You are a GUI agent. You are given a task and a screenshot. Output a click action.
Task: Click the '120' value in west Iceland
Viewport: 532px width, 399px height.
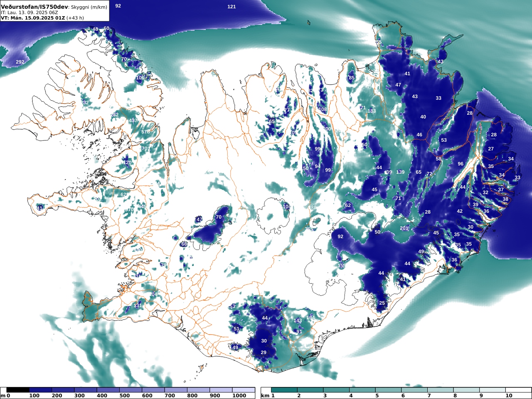[x=127, y=163]
